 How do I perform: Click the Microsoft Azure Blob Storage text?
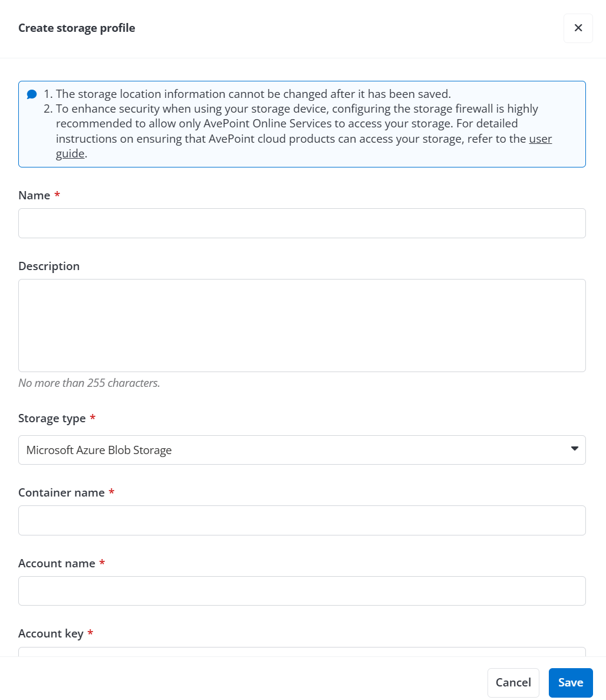pos(99,449)
